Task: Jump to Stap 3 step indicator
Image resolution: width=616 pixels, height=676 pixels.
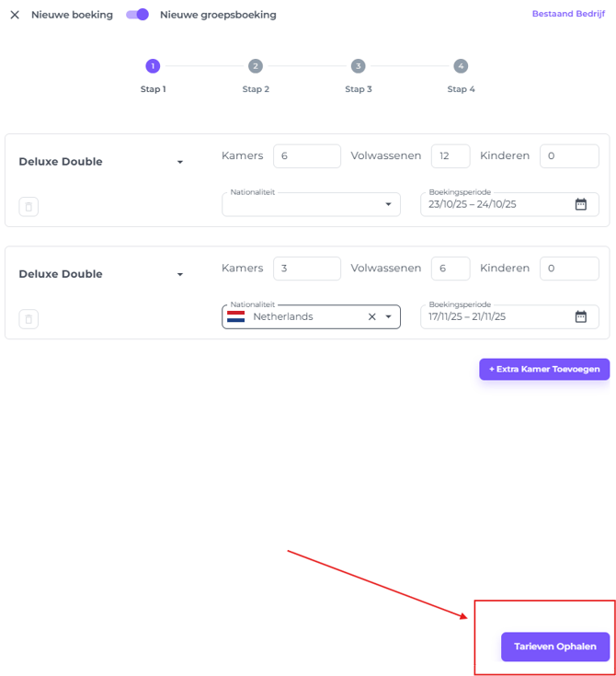Action: tap(358, 66)
